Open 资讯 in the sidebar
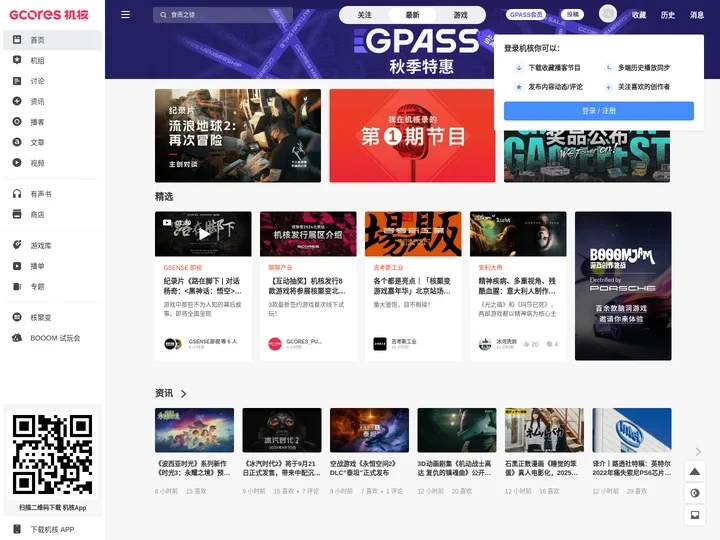The width and height of the screenshot is (720, 540). click(x=52, y=101)
